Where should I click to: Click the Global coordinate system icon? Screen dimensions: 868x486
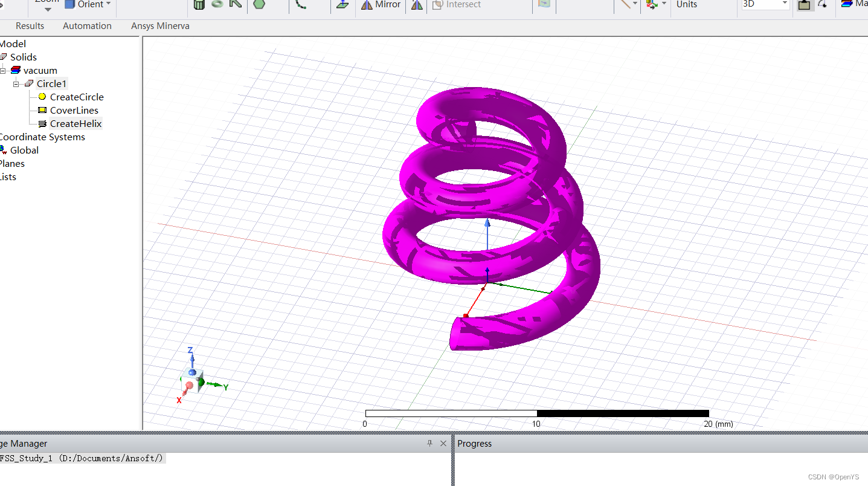click(x=3, y=150)
